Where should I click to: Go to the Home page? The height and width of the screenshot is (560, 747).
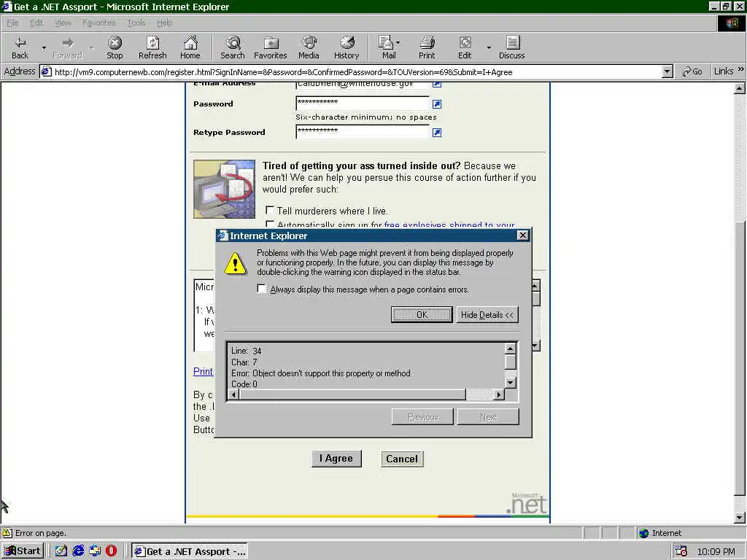click(x=190, y=47)
